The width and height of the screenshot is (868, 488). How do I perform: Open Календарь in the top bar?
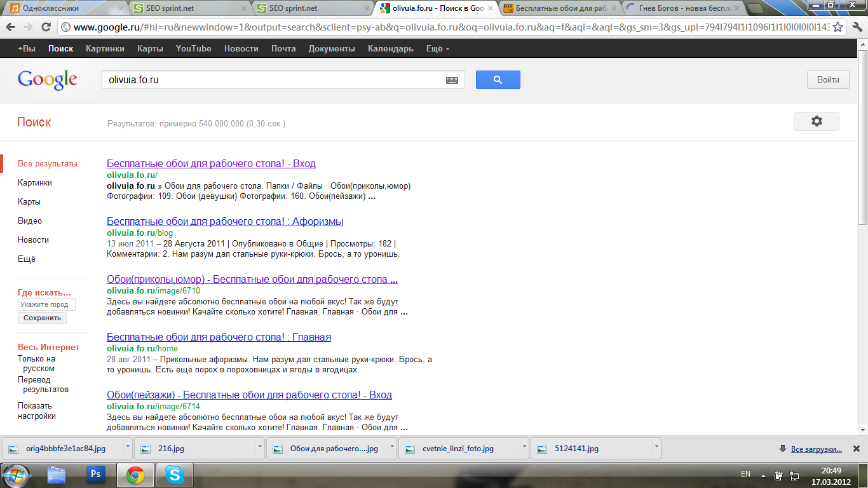point(390,48)
